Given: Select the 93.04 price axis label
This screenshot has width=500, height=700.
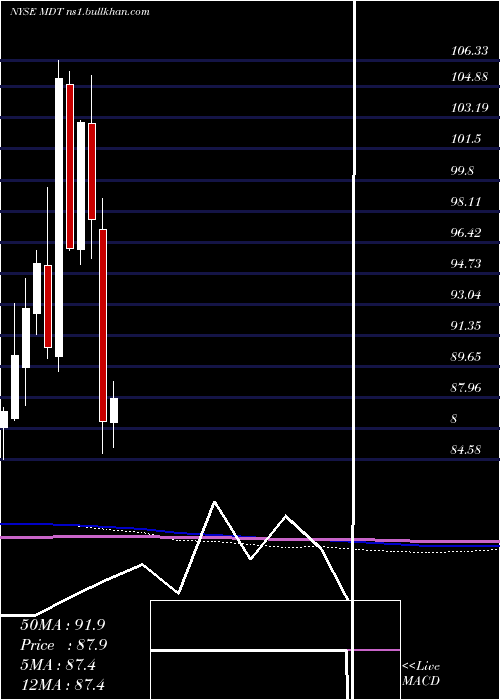Looking at the screenshot, I should pos(466,295).
